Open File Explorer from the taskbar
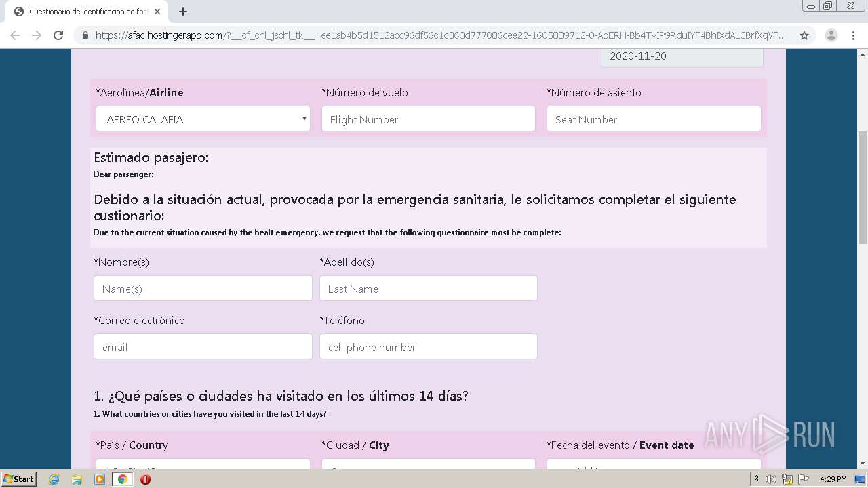This screenshot has height=488, width=868. click(x=77, y=479)
